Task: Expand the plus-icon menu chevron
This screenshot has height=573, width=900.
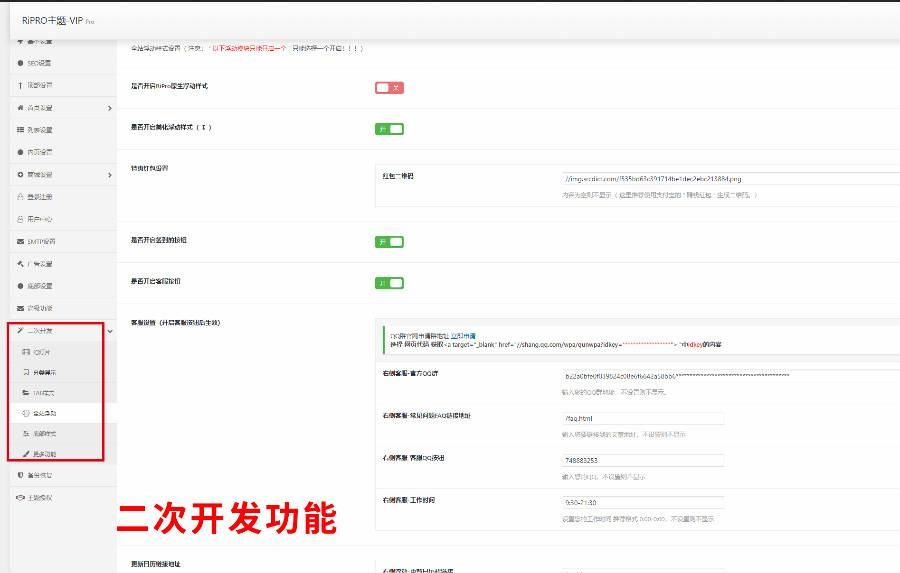Action: (x=110, y=175)
